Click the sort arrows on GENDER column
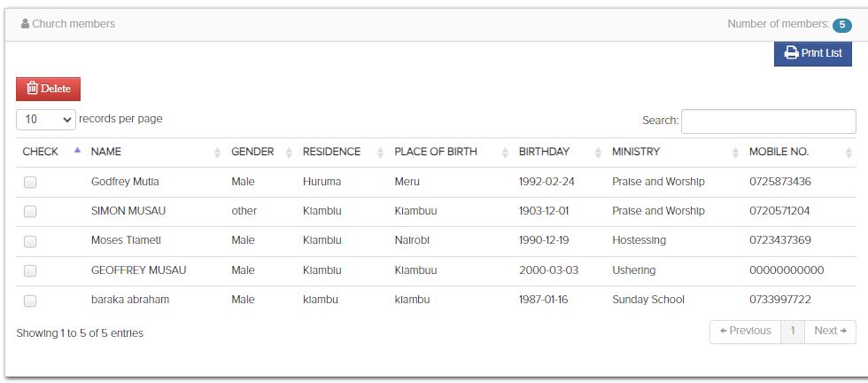Image resolution: width=868 pixels, height=383 pixels. [289, 152]
